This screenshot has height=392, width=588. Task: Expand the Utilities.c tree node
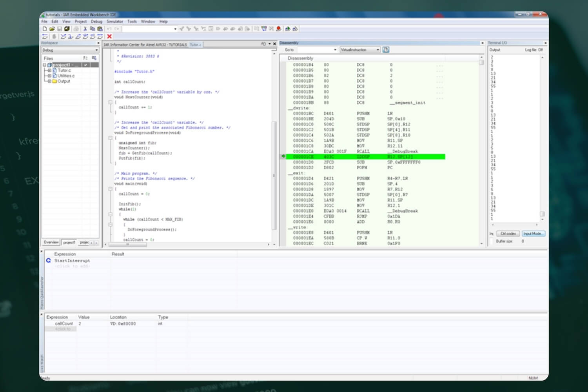click(49, 76)
